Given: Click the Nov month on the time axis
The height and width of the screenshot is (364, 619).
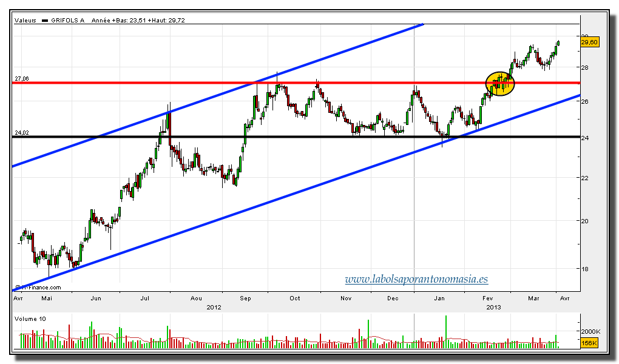Looking at the screenshot, I should click(345, 298).
